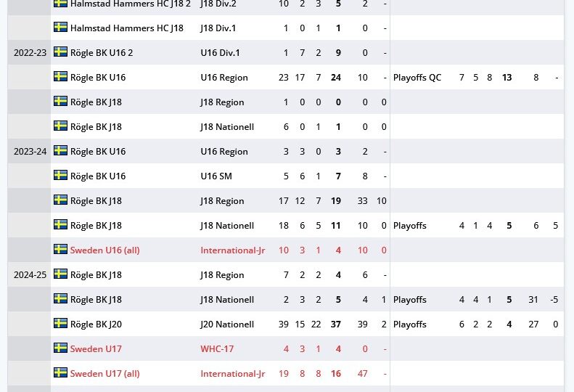Open the Halmstad Hammers HC J18 team page
The height and width of the screenshot is (392, 574).
(127, 28)
